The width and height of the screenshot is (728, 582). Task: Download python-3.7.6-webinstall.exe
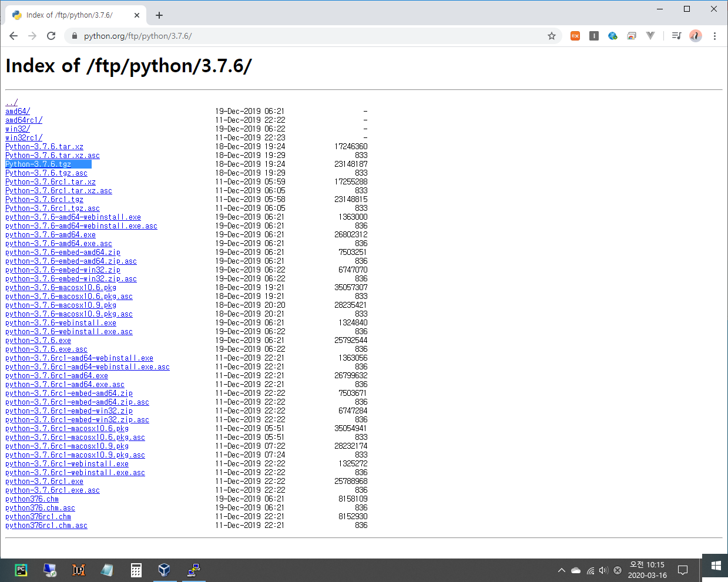[x=61, y=322]
